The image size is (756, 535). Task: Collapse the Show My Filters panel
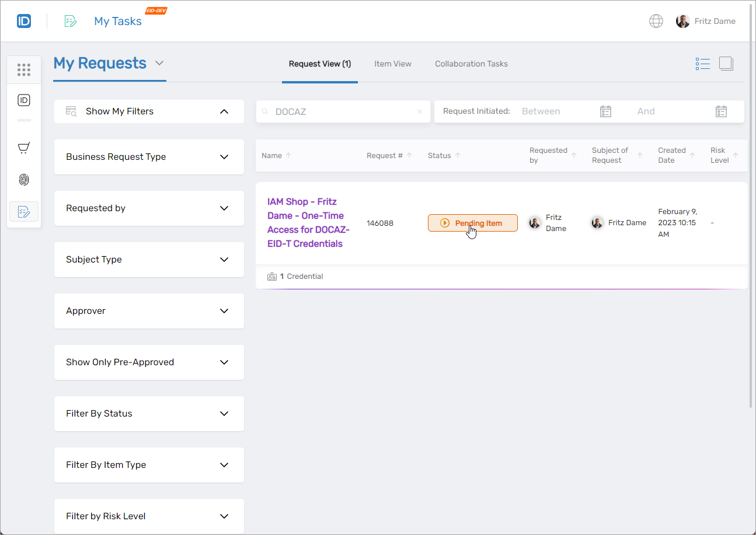(224, 111)
